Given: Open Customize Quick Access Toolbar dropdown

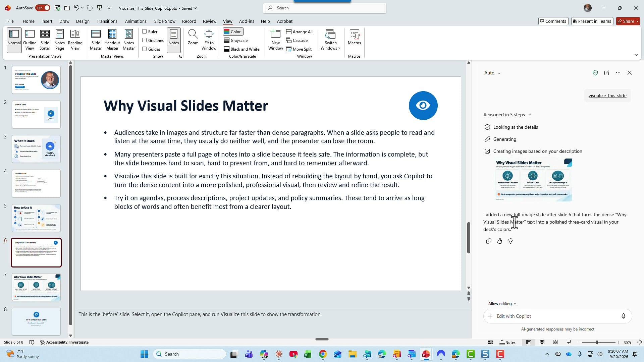Looking at the screenshot, I should [x=109, y=8].
